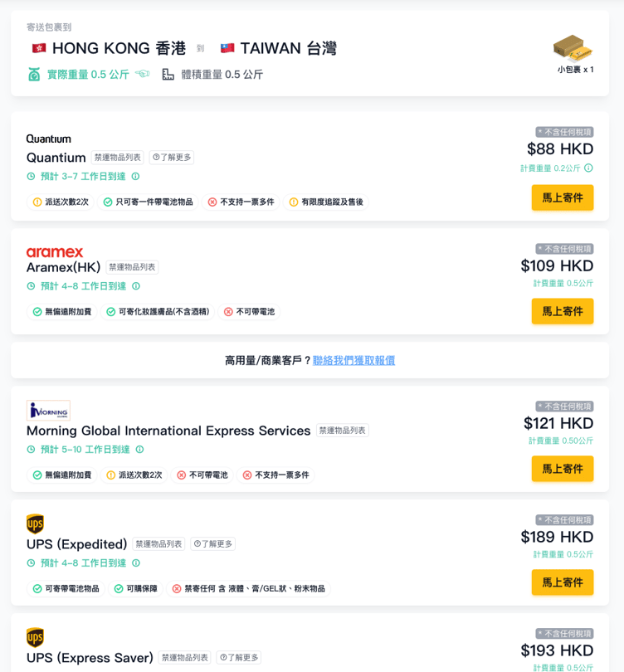Click the actual weight scale icon

(34, 75)
